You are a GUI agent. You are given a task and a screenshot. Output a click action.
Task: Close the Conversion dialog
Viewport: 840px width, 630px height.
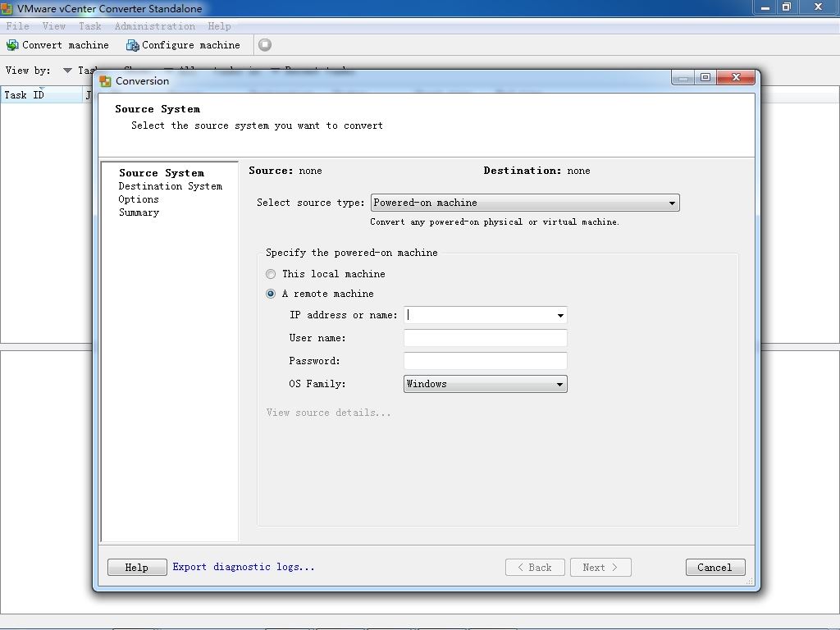pos(736,78)
